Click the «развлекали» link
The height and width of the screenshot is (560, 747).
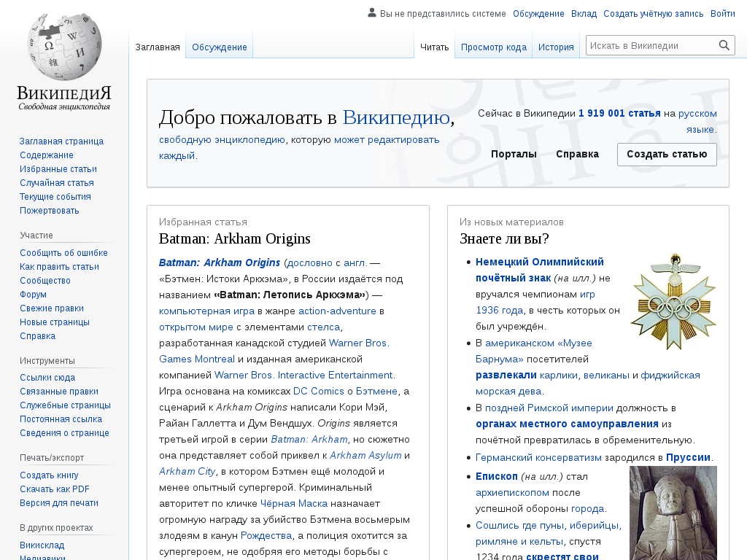pyautogui.click(x=506, y=376)
